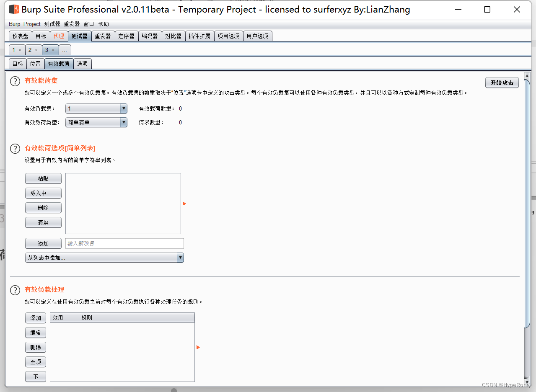Select the 有效载荷 sub-tab
Screen dimensions: 536x392
59,64
